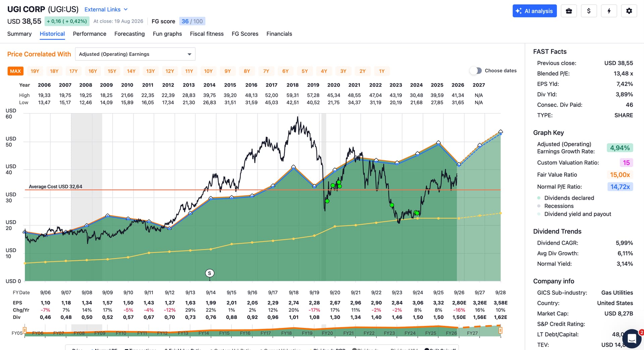Click the dropdown arrow of earnings selector

pos(190,54)
